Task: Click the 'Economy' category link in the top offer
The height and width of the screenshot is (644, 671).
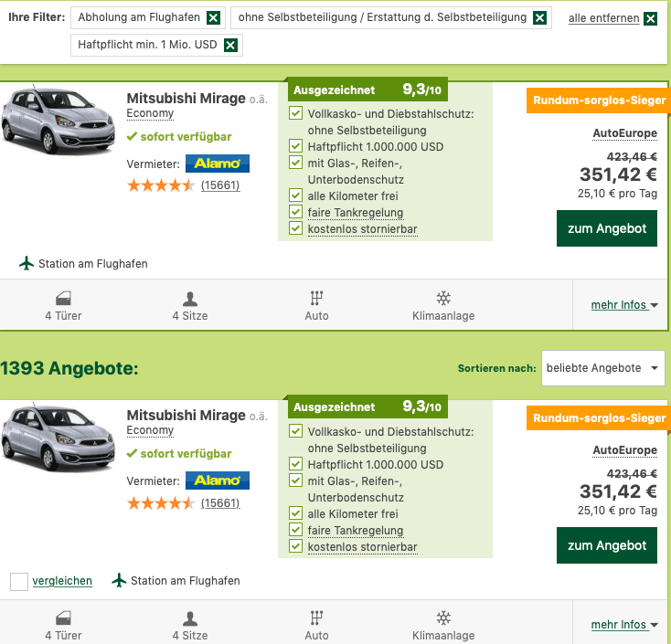Action: (x=150, y=113)
